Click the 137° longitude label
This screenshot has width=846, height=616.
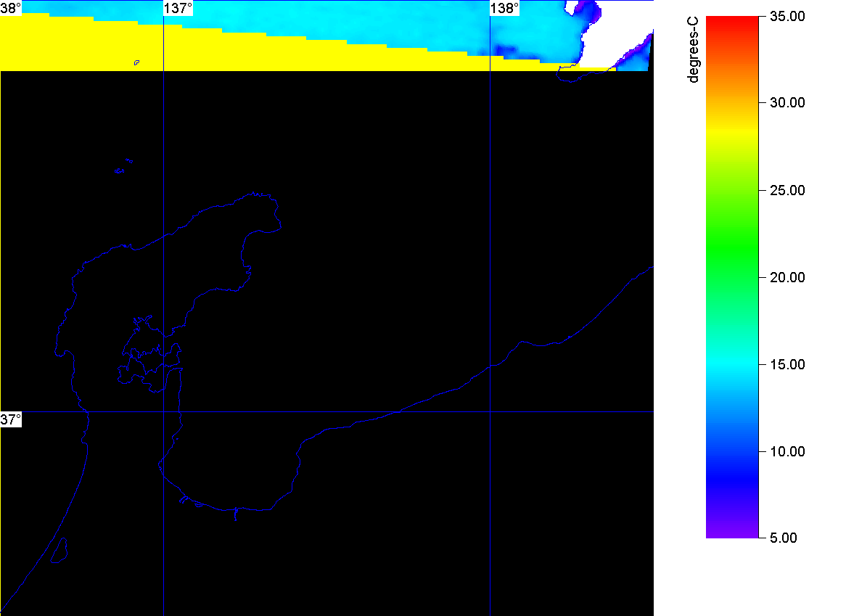point(178,8)
